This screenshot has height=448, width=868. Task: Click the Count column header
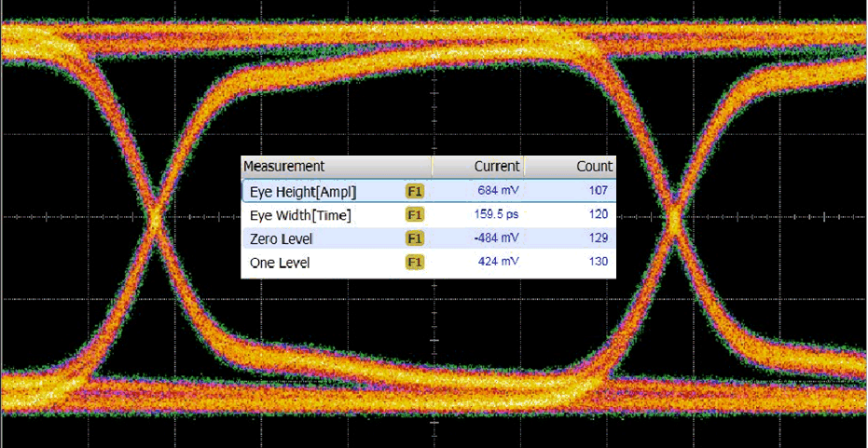point(593,166)
